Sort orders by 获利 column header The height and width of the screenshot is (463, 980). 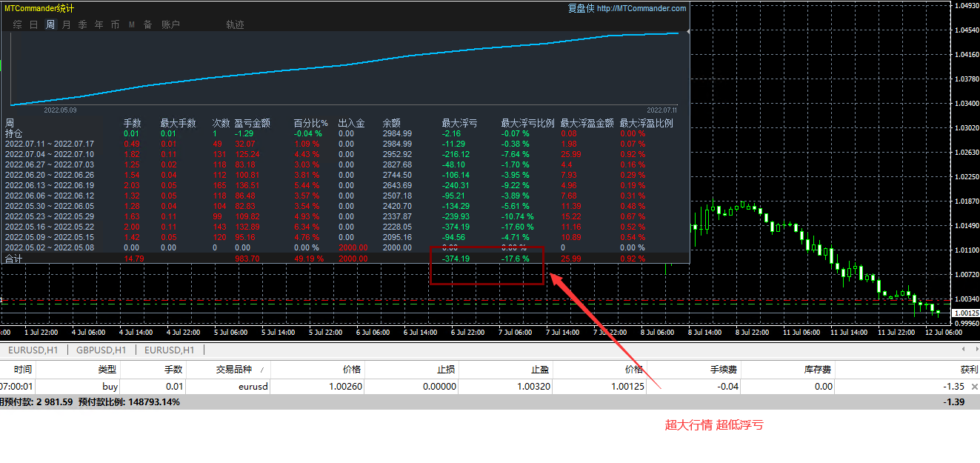point(969,369)
